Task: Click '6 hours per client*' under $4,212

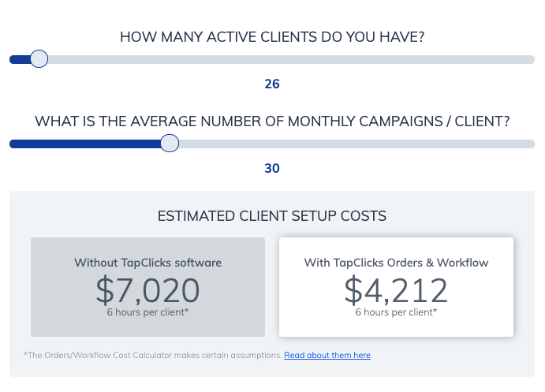Action: point(396,312)
